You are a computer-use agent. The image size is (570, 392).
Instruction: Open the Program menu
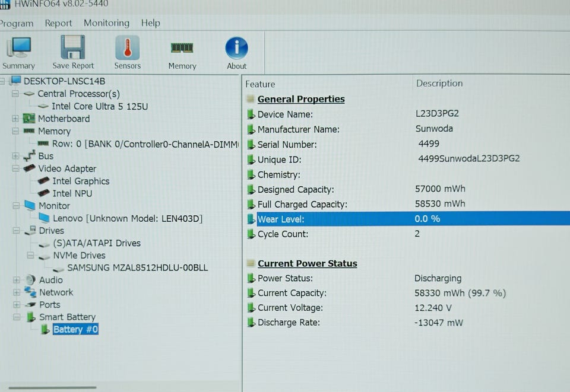pos(16,23)
